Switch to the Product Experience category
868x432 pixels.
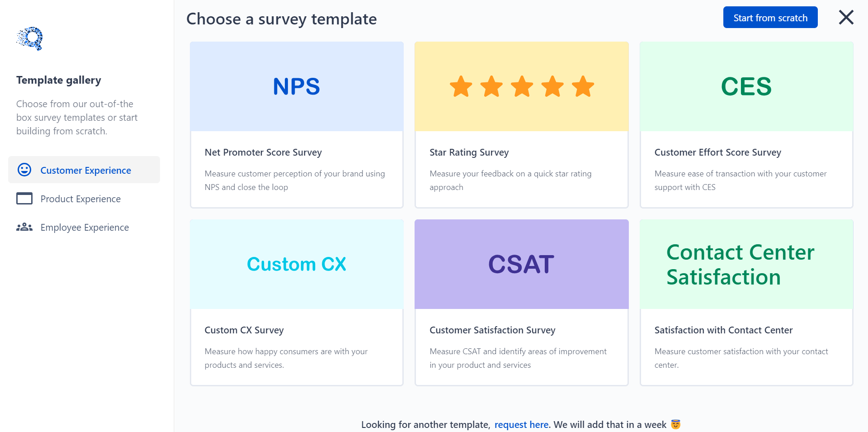click(80, 199)
